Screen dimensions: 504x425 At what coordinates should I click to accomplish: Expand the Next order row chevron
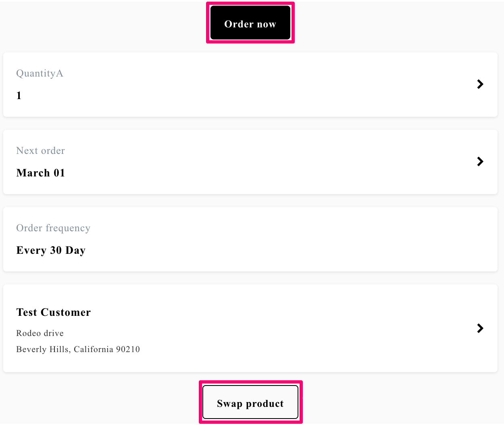tap(480, 162)
